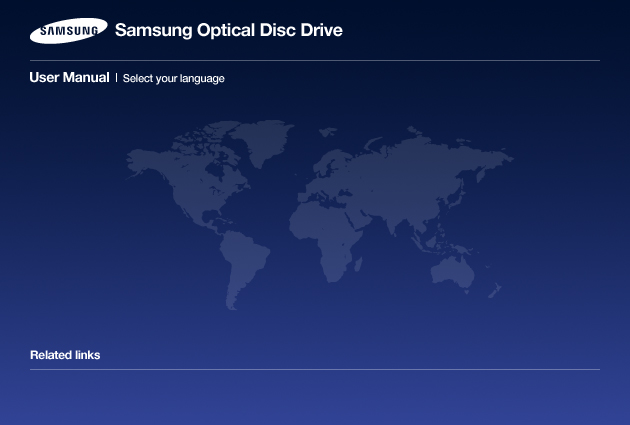
Task: Click the "Samsung Optical Disc Drive" title
Action: tap(228, 31)
